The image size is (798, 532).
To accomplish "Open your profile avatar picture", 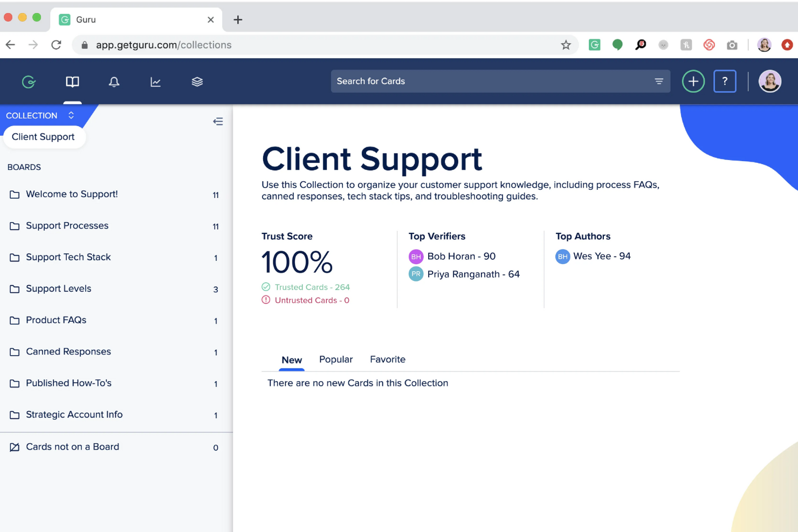I will [x=769, y=81].
